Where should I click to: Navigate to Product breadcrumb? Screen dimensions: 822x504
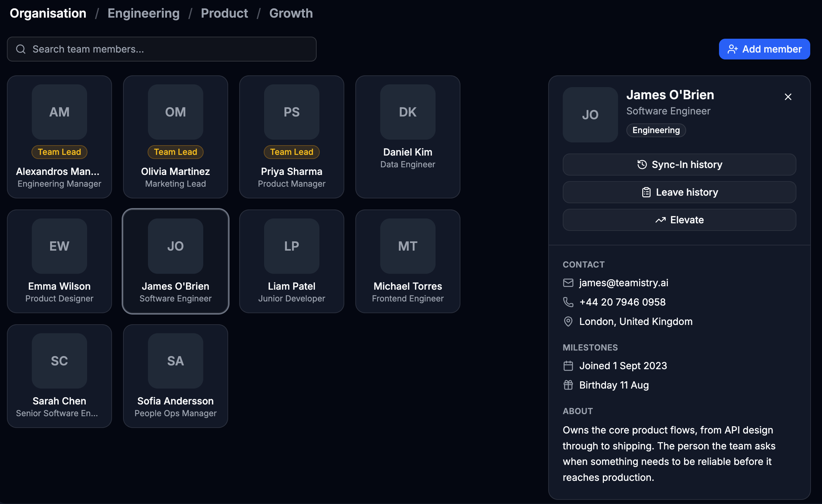click(224, 13)
